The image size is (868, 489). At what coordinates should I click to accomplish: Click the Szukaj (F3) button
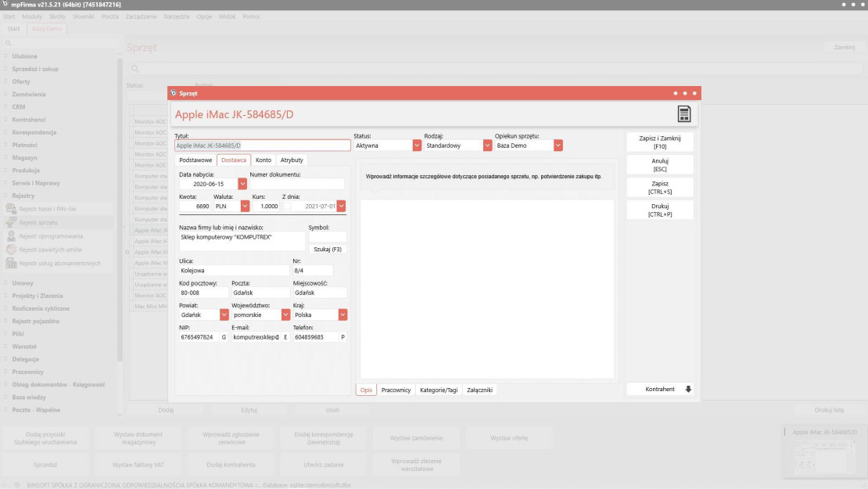328,249
